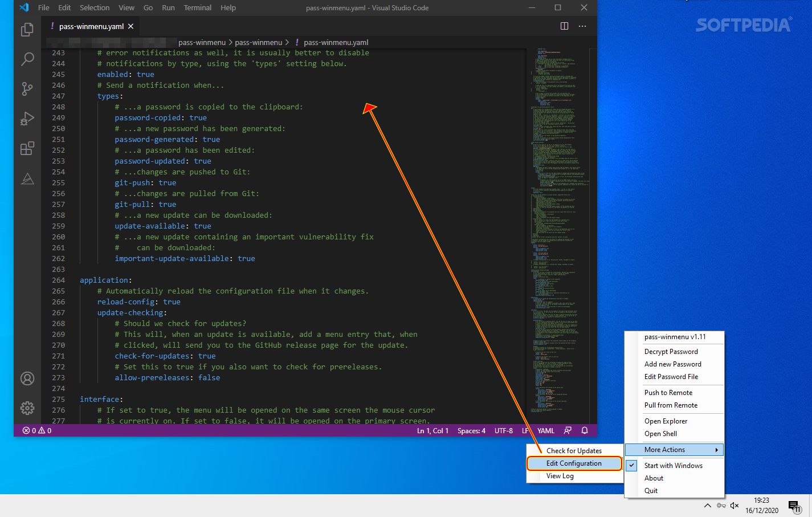Select Open Explorer in tray menu
Screen dimensions: 812x517
(675, 421)
